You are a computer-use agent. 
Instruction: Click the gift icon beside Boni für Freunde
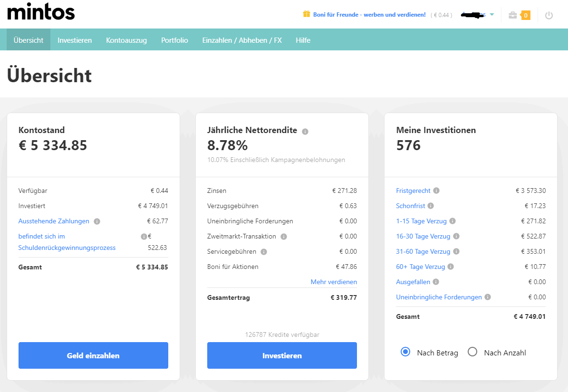[307, 14]
